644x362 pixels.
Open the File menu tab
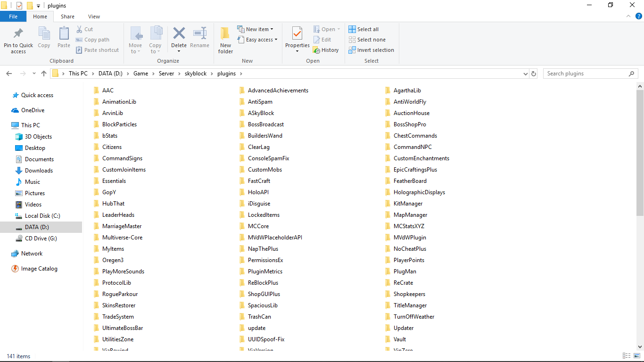[13, 16]
